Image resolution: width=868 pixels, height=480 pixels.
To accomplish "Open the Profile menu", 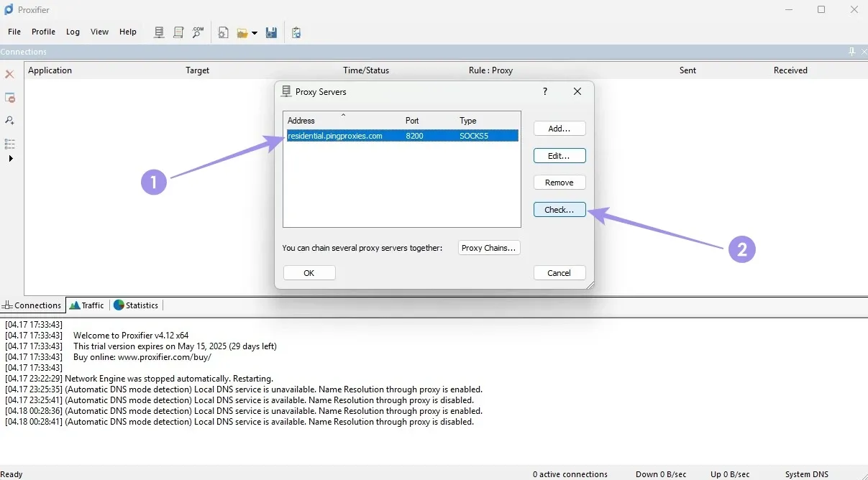I will tap(43, 32).
